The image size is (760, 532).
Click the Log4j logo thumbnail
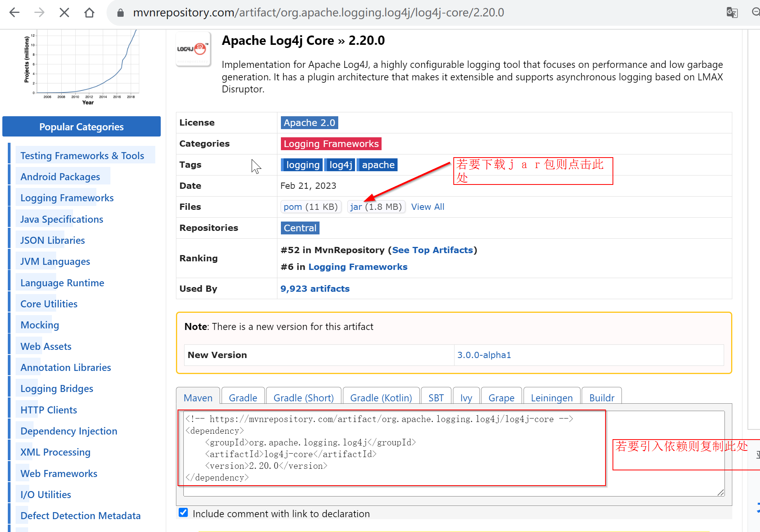tap(193, 50)
